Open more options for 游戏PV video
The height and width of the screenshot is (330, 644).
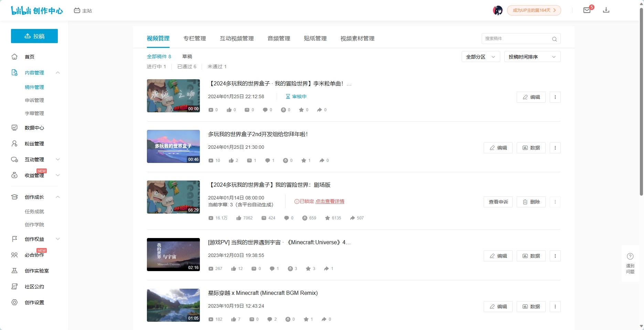tap(555, 256)
